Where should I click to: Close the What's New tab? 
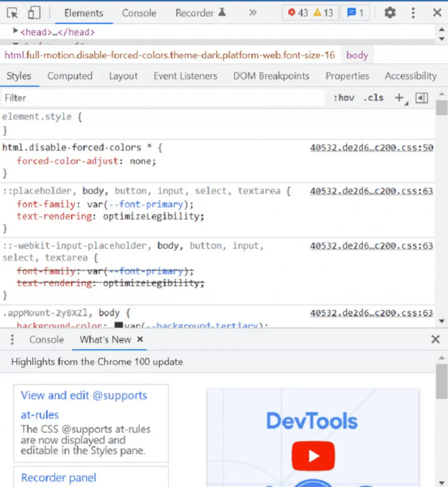[140, 339]
